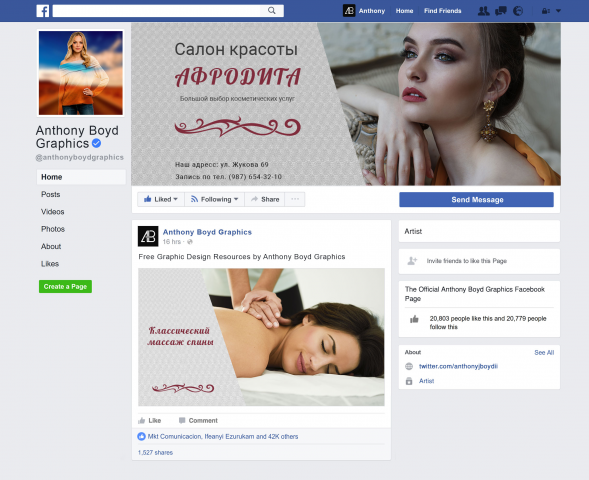Click the invite friends person icon
Image resolution: width=589 pixels, height=480 pixels.
click(x=412, y=261)
